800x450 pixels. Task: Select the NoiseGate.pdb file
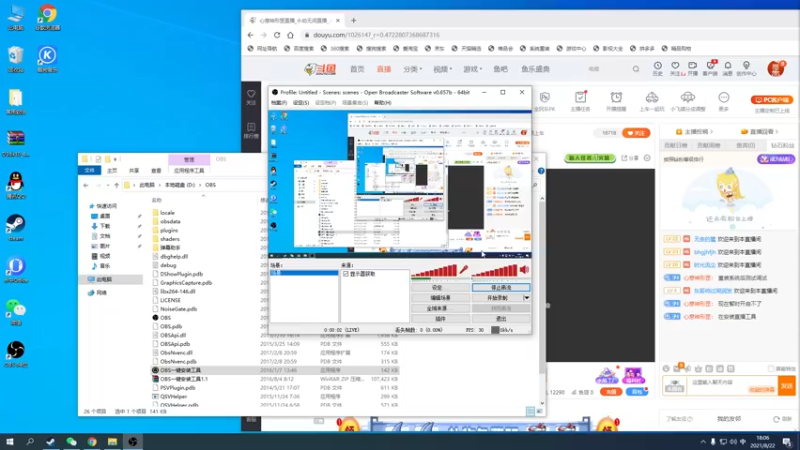coord(179,309)
